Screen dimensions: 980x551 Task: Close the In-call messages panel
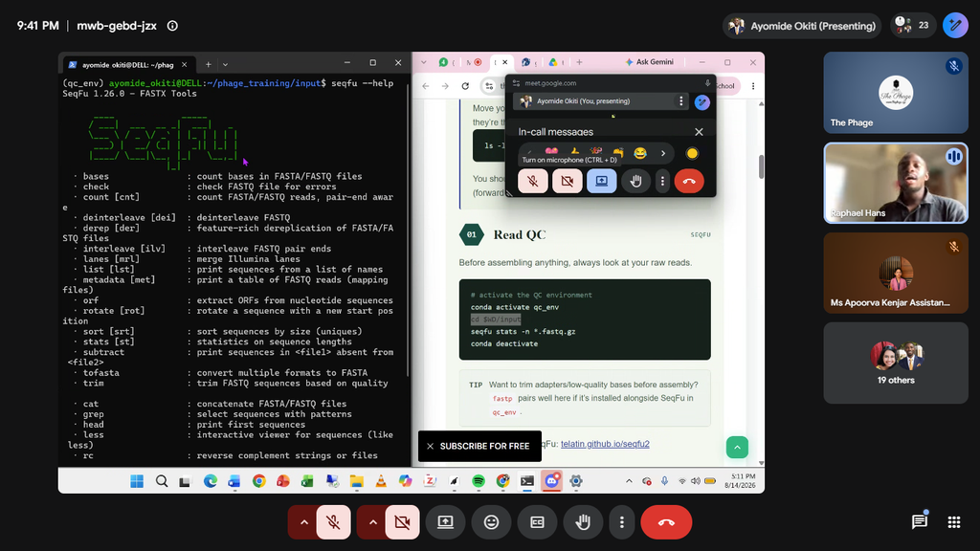[x=699, y=132]
